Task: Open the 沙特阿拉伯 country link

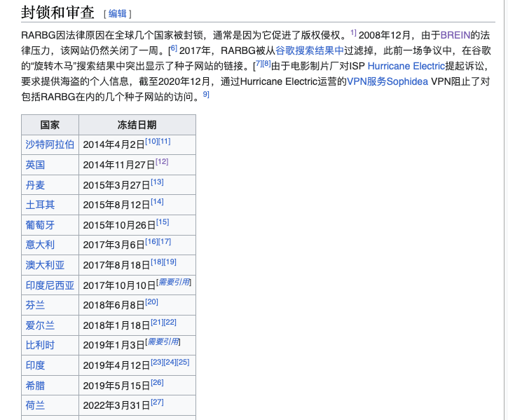Action: click(x=50, y=144)
